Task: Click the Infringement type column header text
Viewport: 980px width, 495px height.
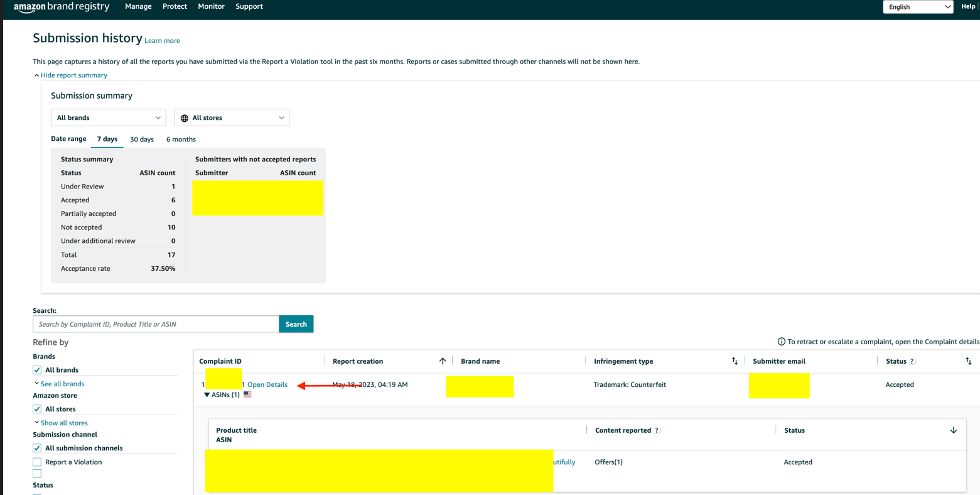Action: [x=623, y=361]
